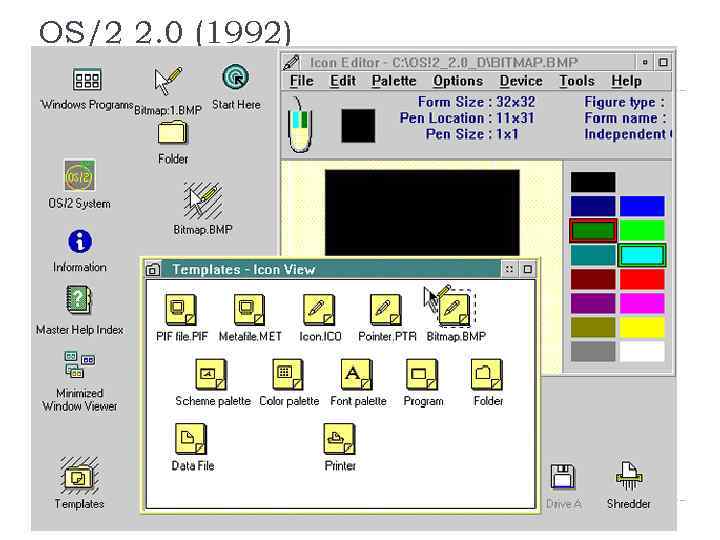
Task: Minimize the Templates window
Action: (x=509, y=270)
